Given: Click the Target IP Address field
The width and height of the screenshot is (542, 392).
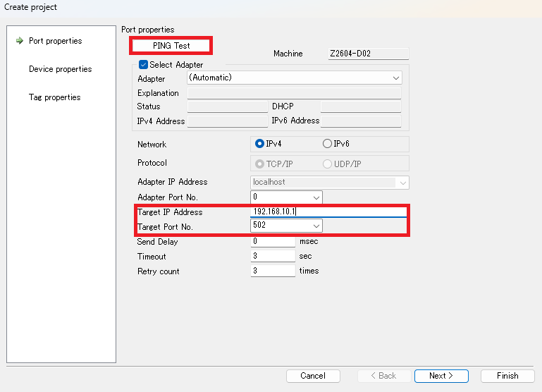Looking at the screenshot, I should pyautogui.click(x=328, y=212).
